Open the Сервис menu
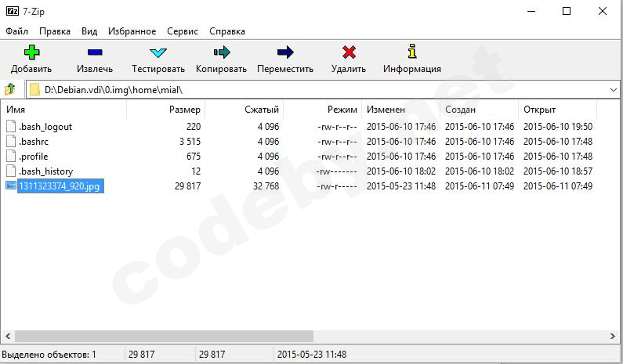Viewport: 623px width, 364px height. [183, 31]
